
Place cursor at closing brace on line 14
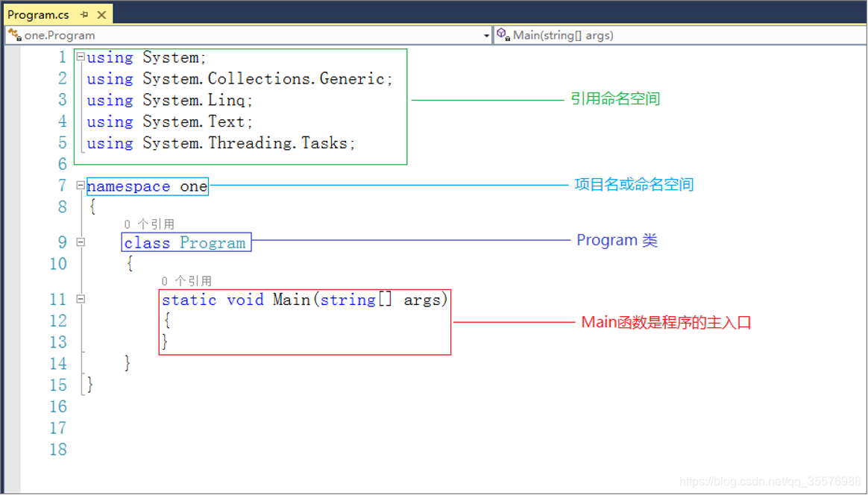pos(128,363)
